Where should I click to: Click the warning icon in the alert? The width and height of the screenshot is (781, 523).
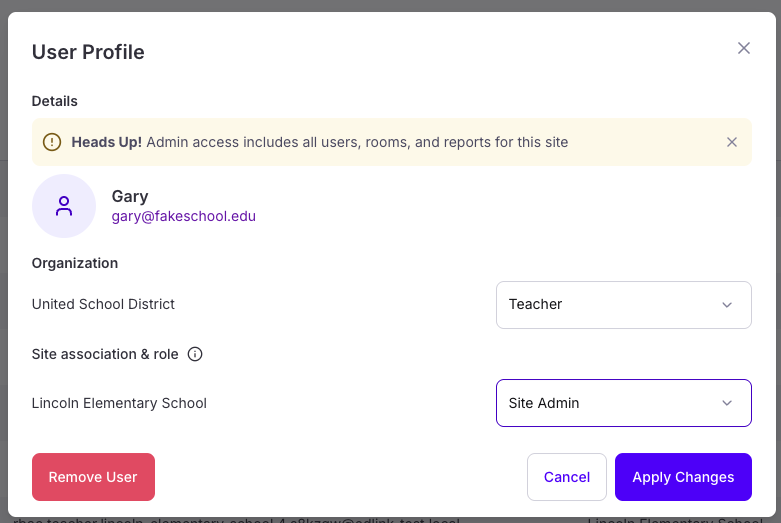52,142
